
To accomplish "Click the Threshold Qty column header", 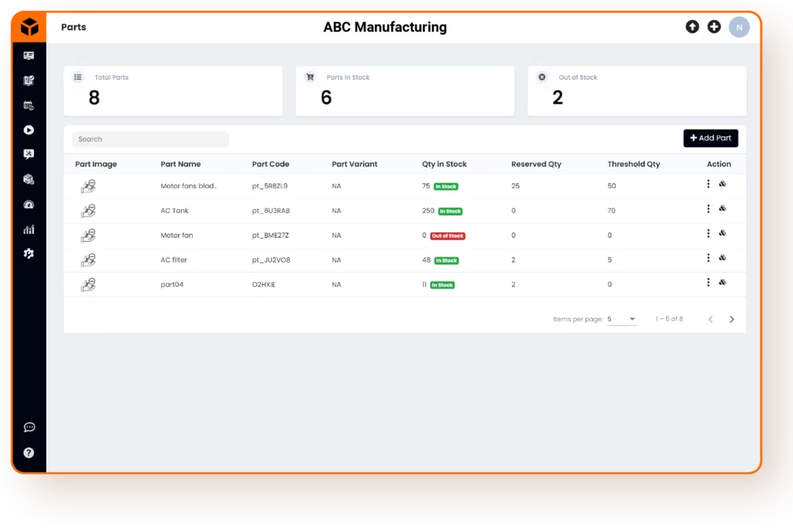I will click(x=633, y=164).
